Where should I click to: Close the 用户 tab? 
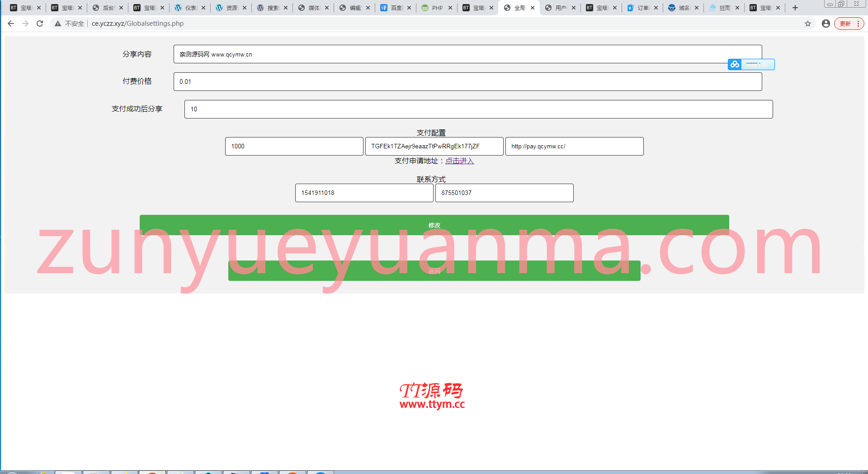[x=574, y=8]
